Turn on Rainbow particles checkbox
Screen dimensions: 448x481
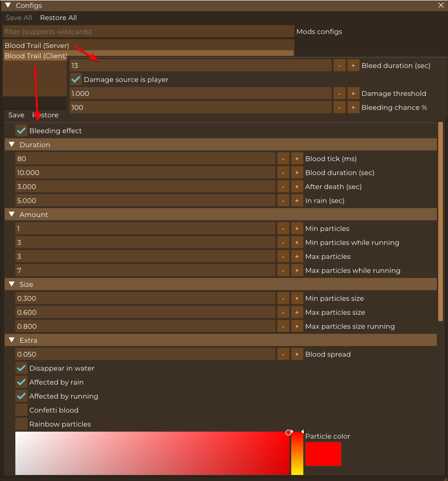click(21, 424)
